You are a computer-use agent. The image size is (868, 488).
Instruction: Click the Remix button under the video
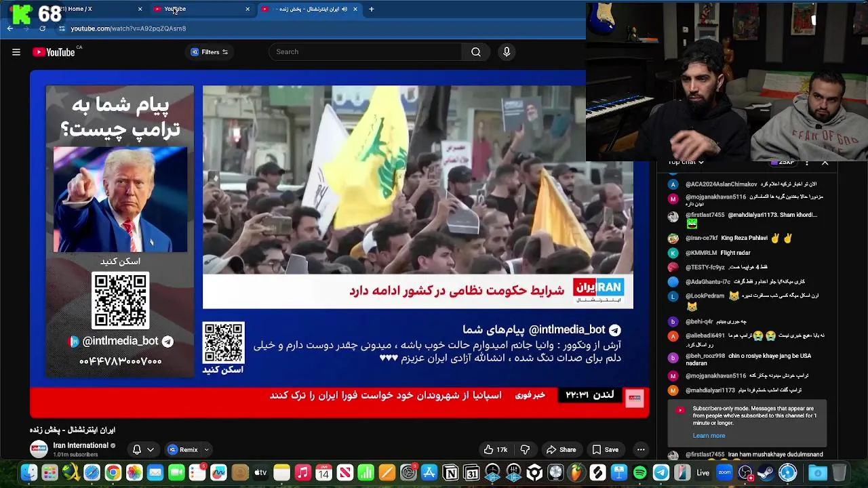(x=182, y=449)
